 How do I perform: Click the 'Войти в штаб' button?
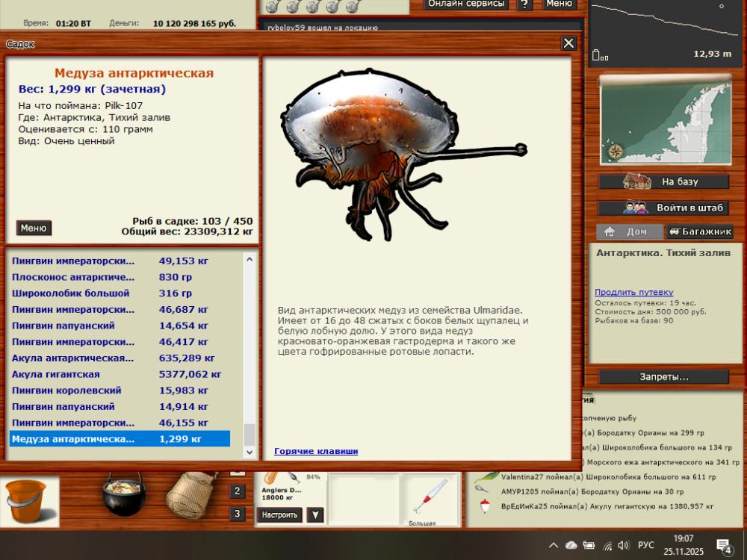point(664,207)
